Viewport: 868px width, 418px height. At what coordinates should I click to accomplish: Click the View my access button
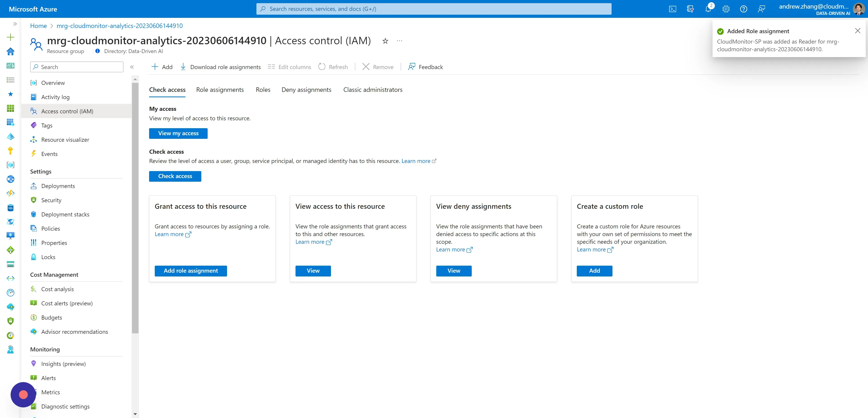point(178,133)
